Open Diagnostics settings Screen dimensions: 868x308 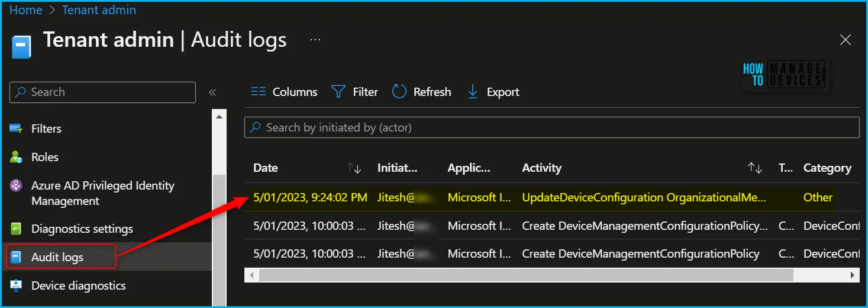82,229
